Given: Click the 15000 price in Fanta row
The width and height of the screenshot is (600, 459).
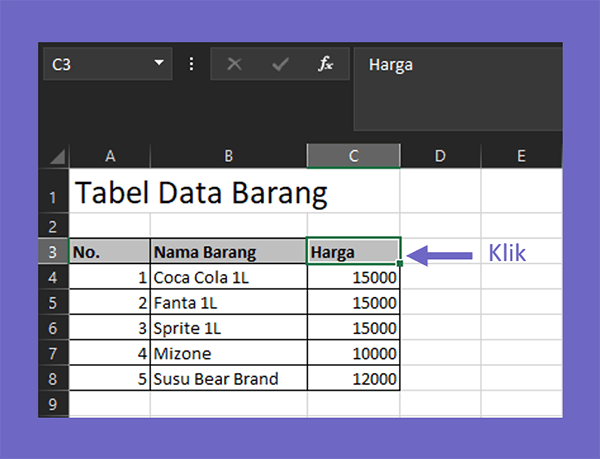Looking at the screenshot, I should (354, 302).
